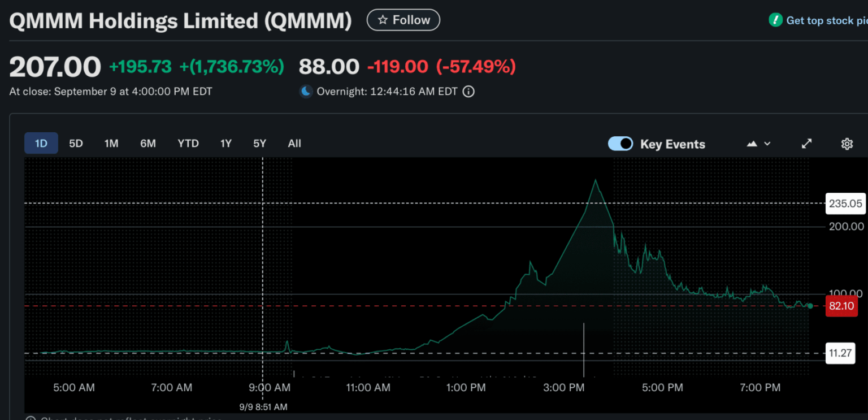Open chart settings gear
This screenshot has width=868, height=420.
[x=847, y=144]
